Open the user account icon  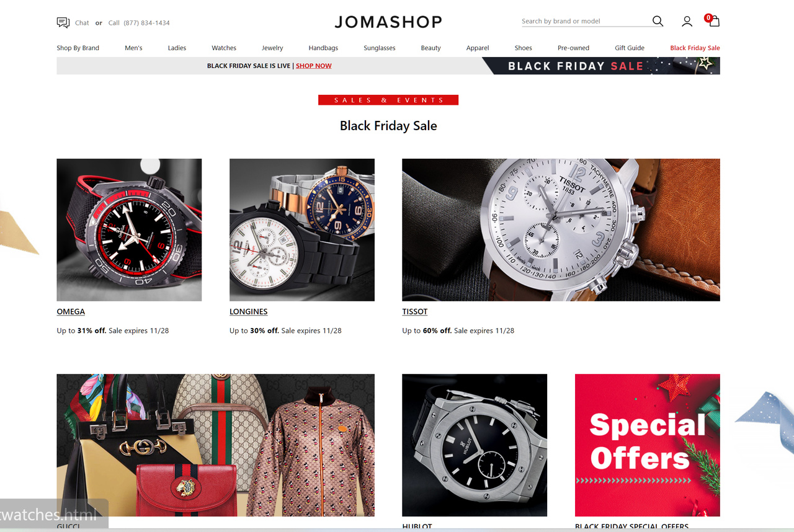point(687,22)
